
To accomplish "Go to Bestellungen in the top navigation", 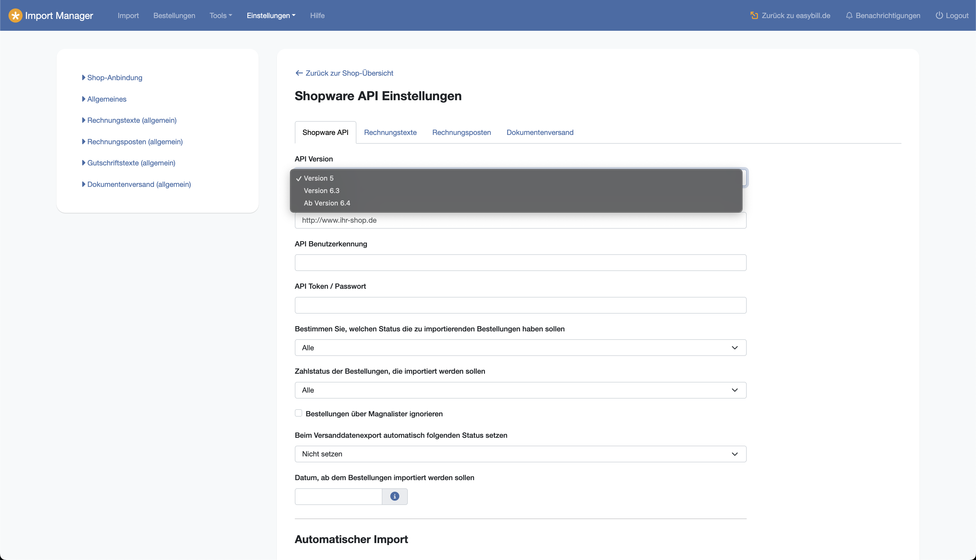I will click(x=174, y=16).
